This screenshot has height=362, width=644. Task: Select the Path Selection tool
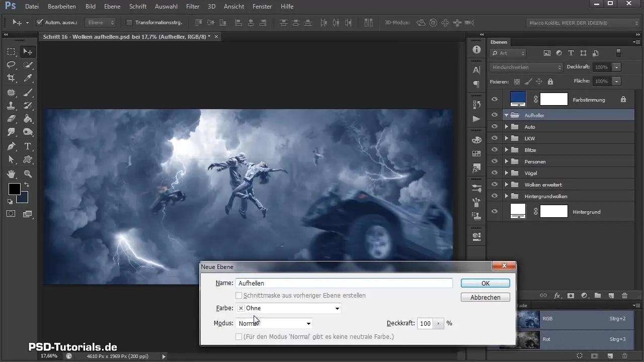[11, 159]
